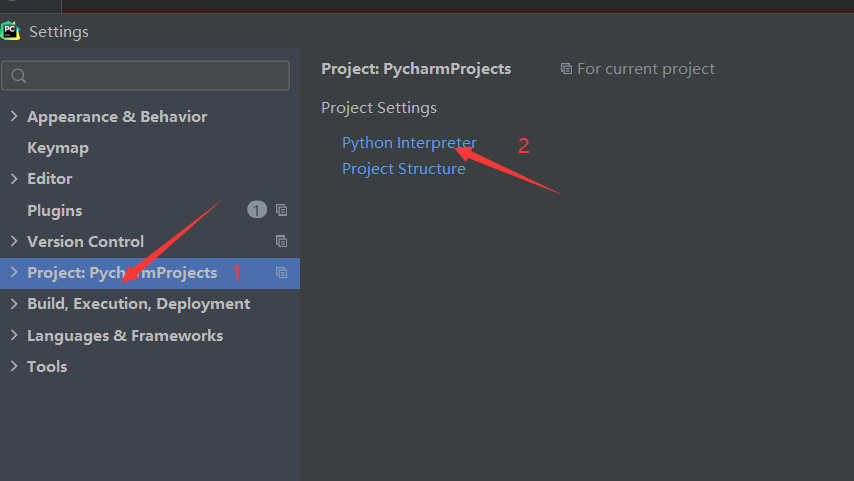Click the search magnifier icon in settings
The height and width of the screenshot is (481, 854).
point(19,76)
